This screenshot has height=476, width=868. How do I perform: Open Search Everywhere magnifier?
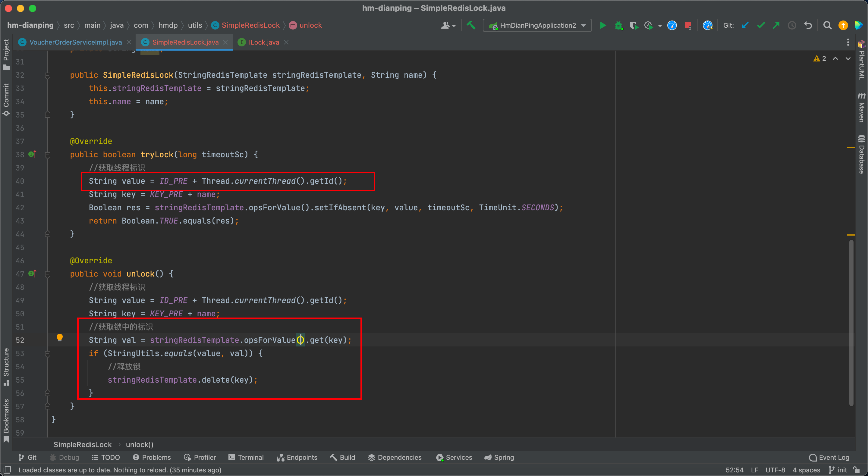pyautogui.click(x=827, y=25)
